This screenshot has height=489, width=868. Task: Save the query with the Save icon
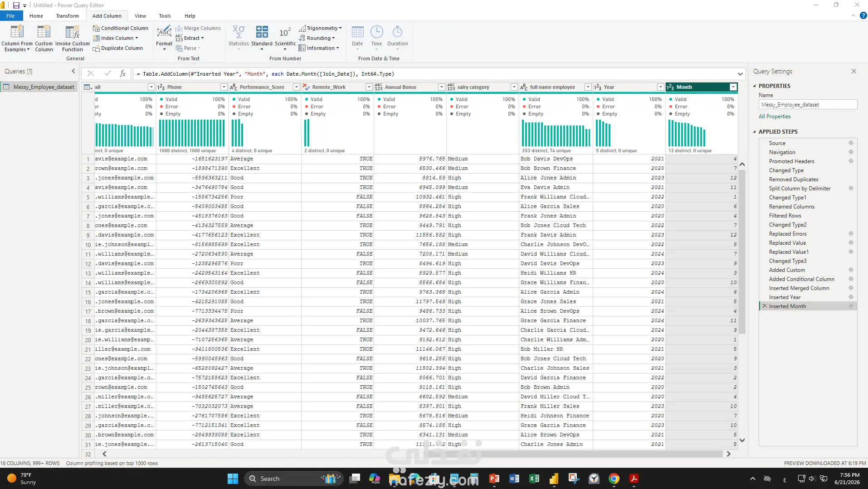16,5
